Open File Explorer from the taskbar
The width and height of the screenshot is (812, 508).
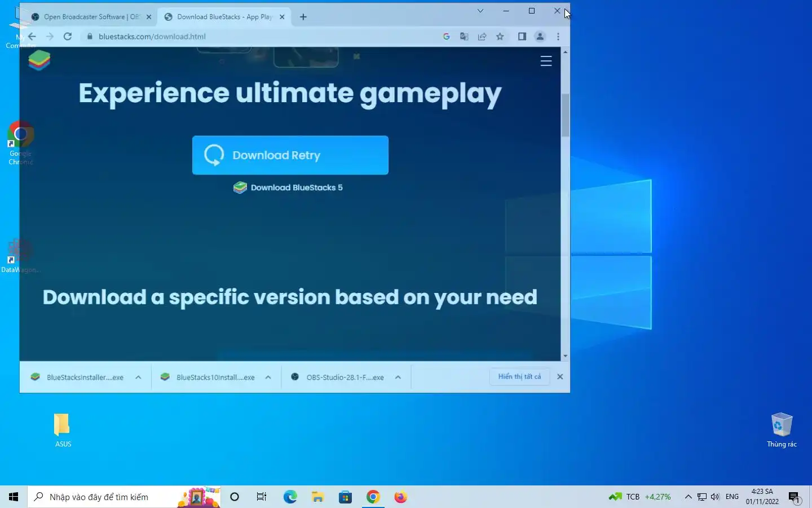pos(317,497)
